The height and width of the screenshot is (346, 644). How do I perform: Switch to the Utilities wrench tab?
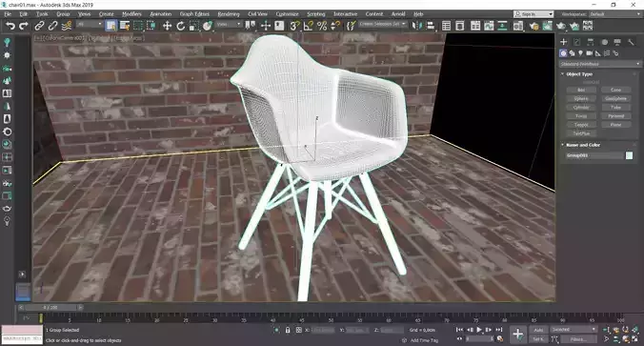click(x=631, y=42)
